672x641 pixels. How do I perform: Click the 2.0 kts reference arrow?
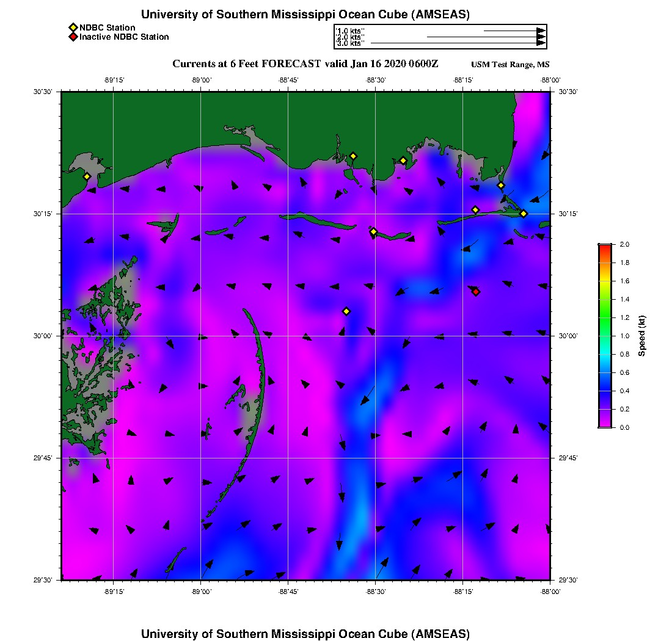coord(486,37)
